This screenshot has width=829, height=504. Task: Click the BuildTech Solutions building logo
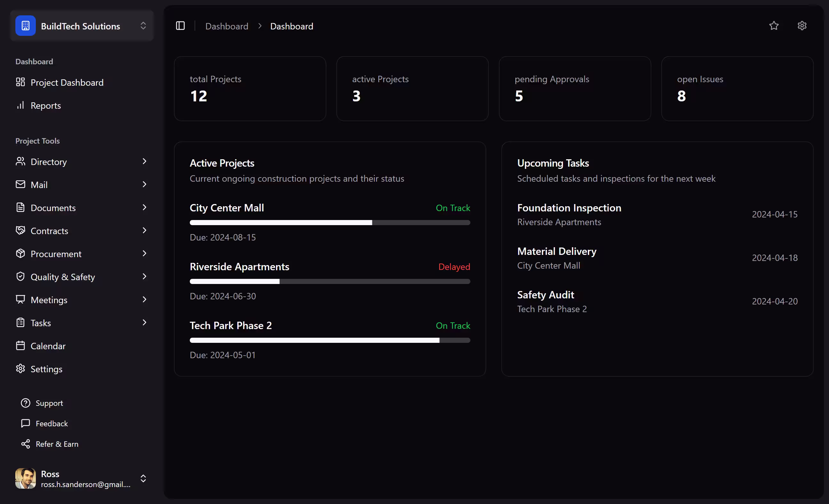tap(26, 26)
